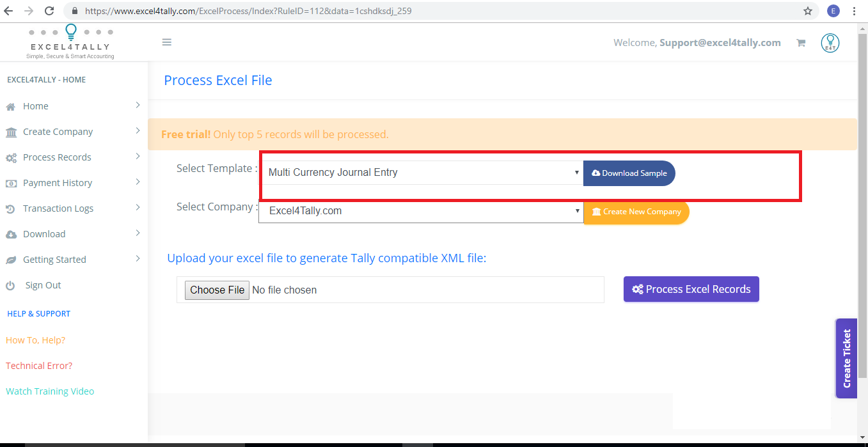868x447 pixels.
Task: Click the E4T user profile bulb icon
Action: coord(830,43)
